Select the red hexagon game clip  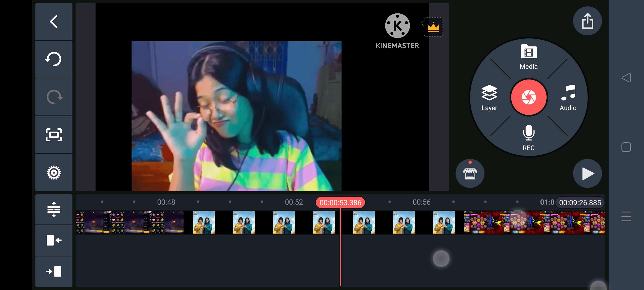tap(534, 222)
